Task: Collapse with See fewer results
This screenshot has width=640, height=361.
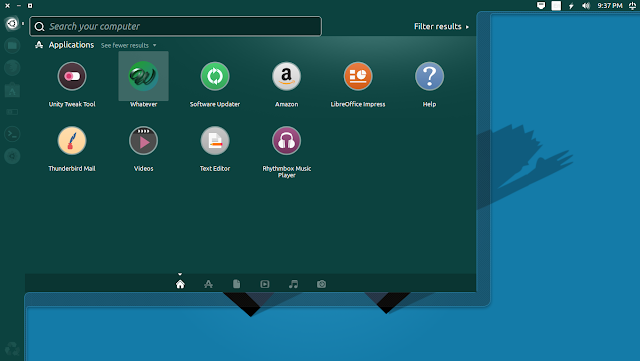Action: tap(128, 45)
